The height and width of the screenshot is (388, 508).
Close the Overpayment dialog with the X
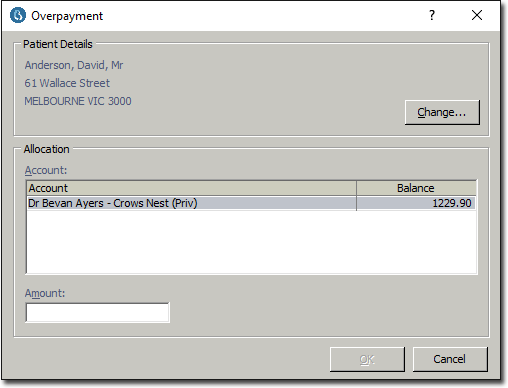(x=477, y=15)
